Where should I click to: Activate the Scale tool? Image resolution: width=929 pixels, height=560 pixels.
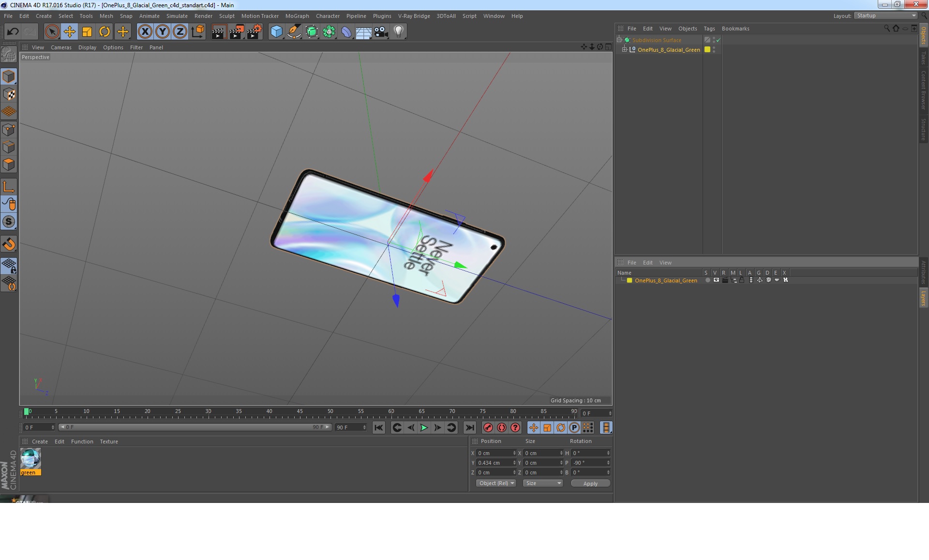pyautogui.click(x=87, y=32)
